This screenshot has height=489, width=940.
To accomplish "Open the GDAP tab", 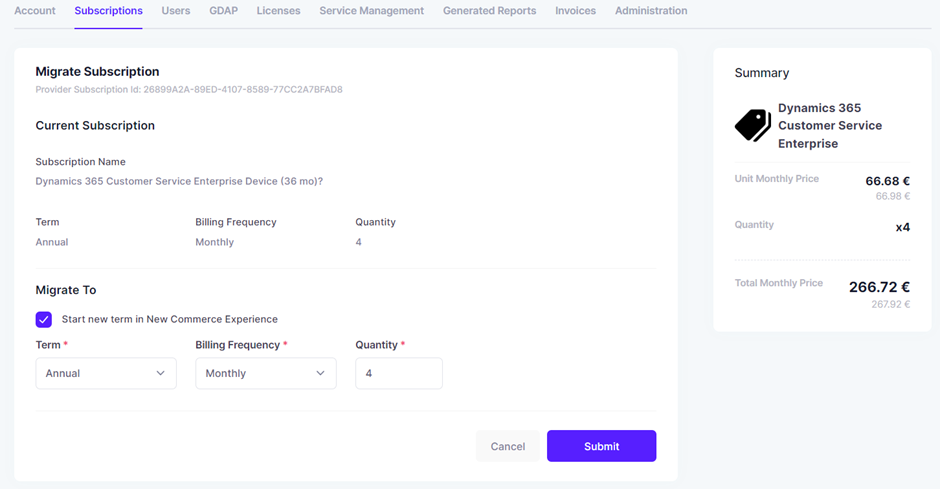I will click(224, 11).
